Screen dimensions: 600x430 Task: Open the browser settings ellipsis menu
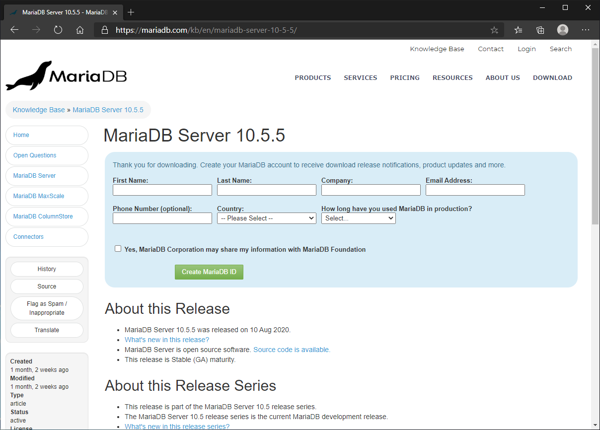coord(585,30)
